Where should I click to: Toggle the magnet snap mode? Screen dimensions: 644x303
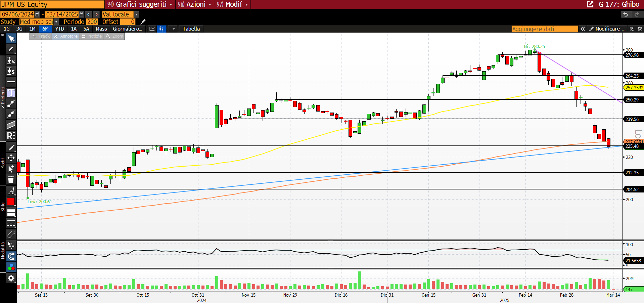pyautogui.click(x=11, y=256)
